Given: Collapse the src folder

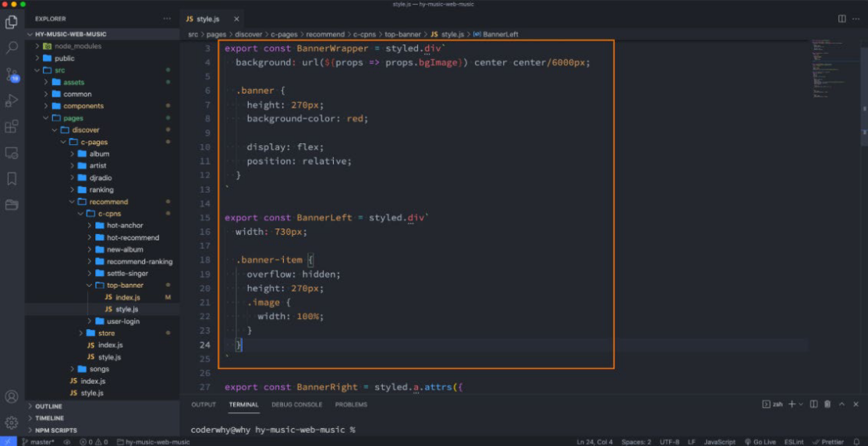Looking at the screenshot, I should (102, 70).
